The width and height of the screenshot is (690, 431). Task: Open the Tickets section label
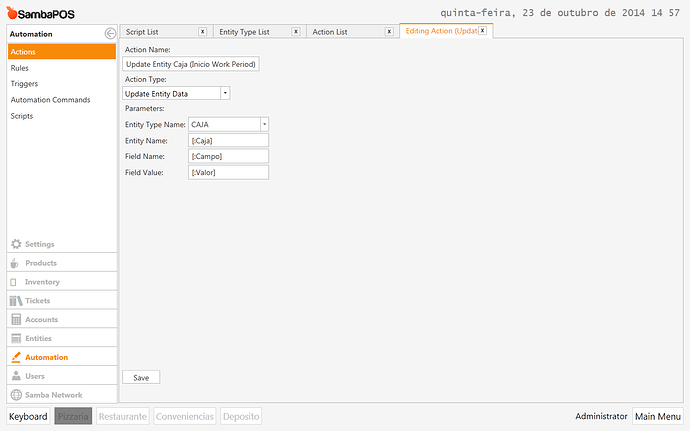[37, 301]
